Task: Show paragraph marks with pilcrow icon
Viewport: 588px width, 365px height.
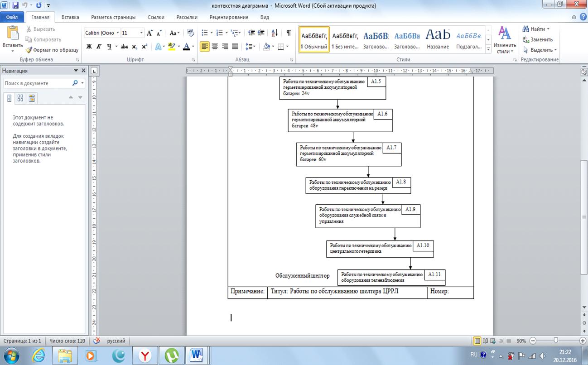Action: click(x=288, y=33)
